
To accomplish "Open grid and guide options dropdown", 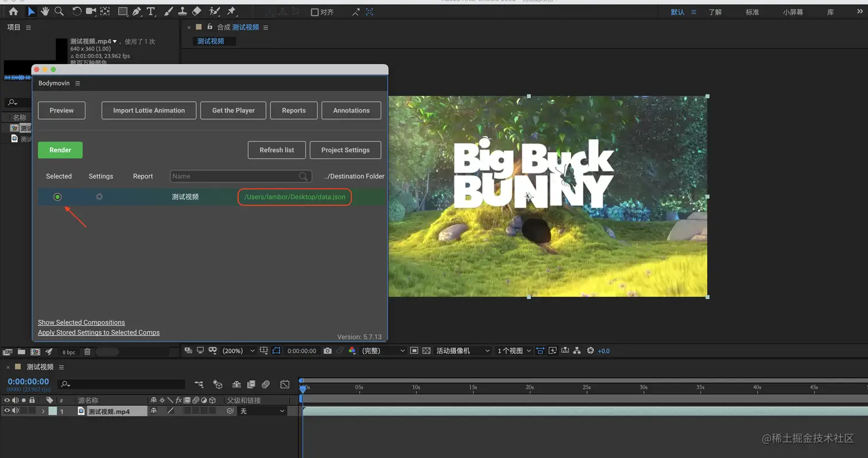I will pyautogui.click(x=263, y=351).
